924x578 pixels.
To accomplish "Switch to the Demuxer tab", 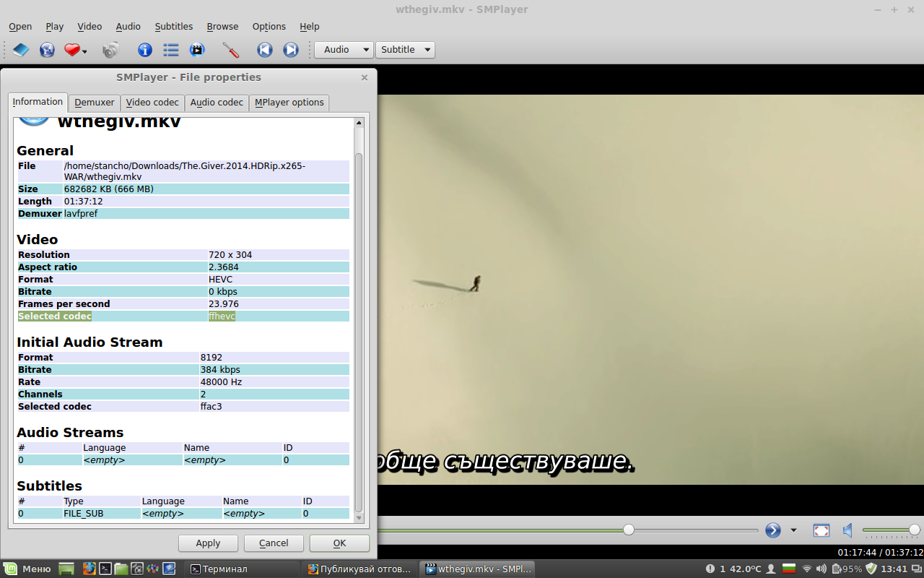I will [95, 103].
